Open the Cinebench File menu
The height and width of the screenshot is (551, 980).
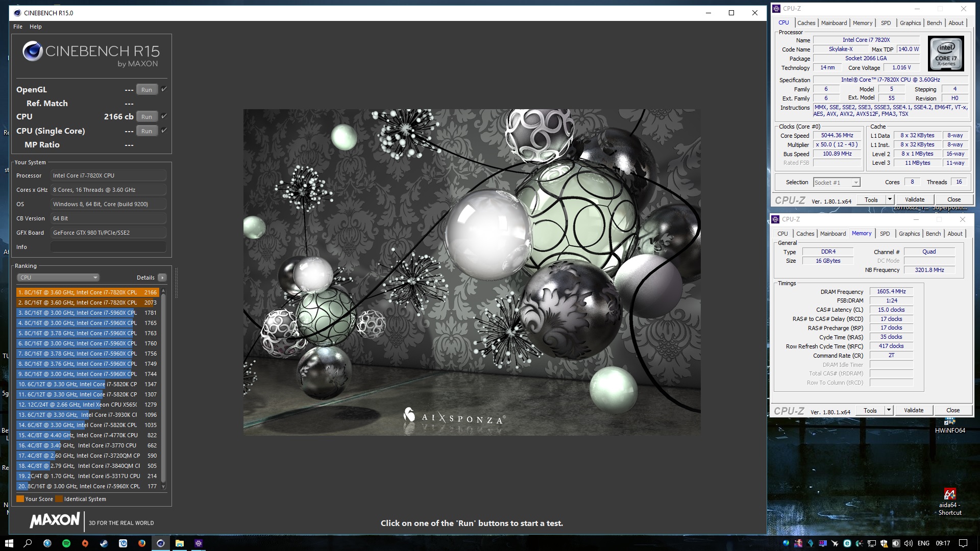[18, 27]
